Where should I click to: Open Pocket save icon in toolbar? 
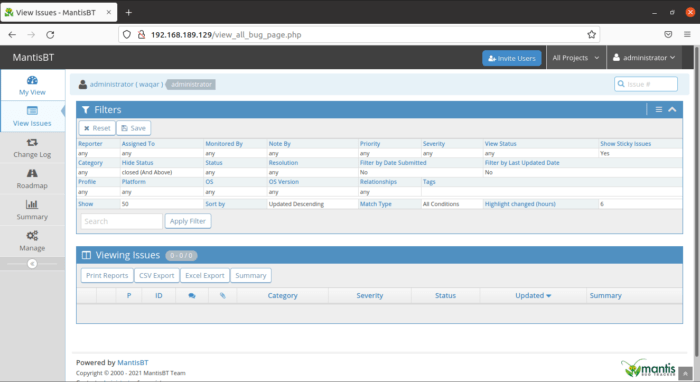click(668, 35)
